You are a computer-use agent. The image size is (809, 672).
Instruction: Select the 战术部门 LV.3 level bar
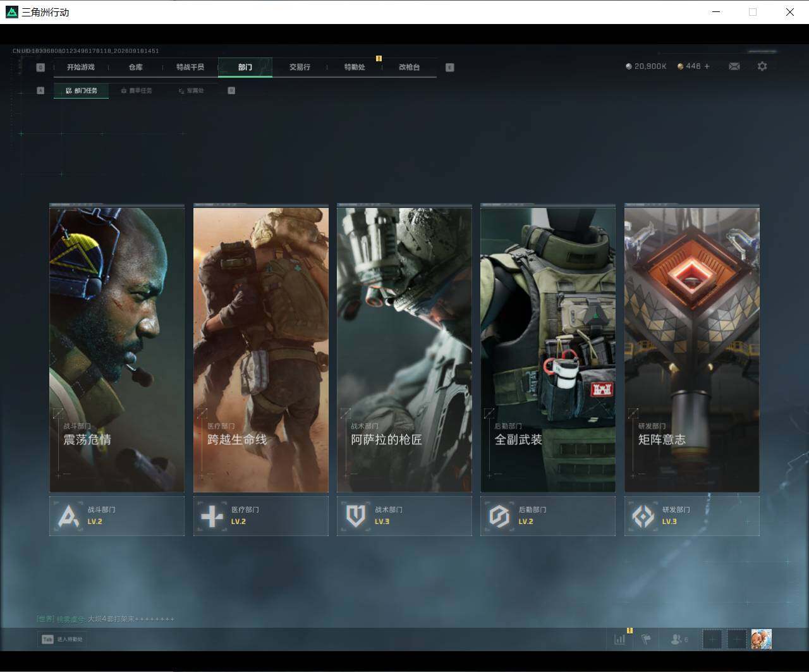tap(404, 516)
